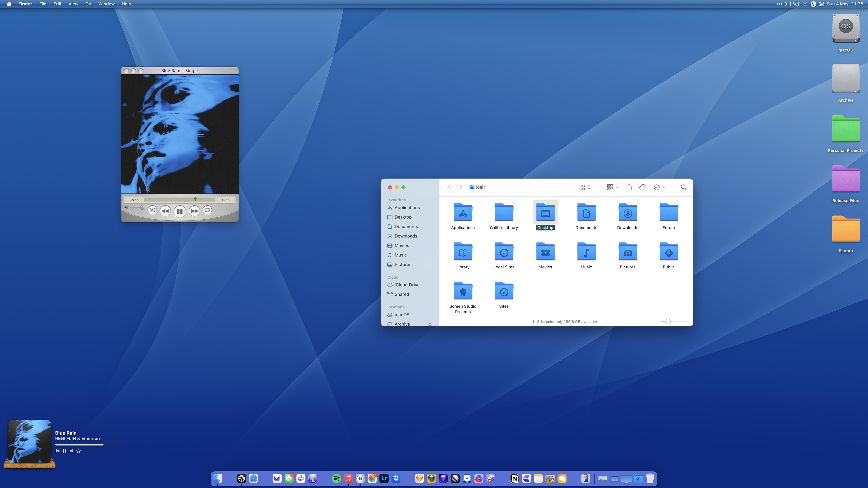Open Safari from the Dock
Image resolution: width=868 pixels, height=488 pixels.
253,478
